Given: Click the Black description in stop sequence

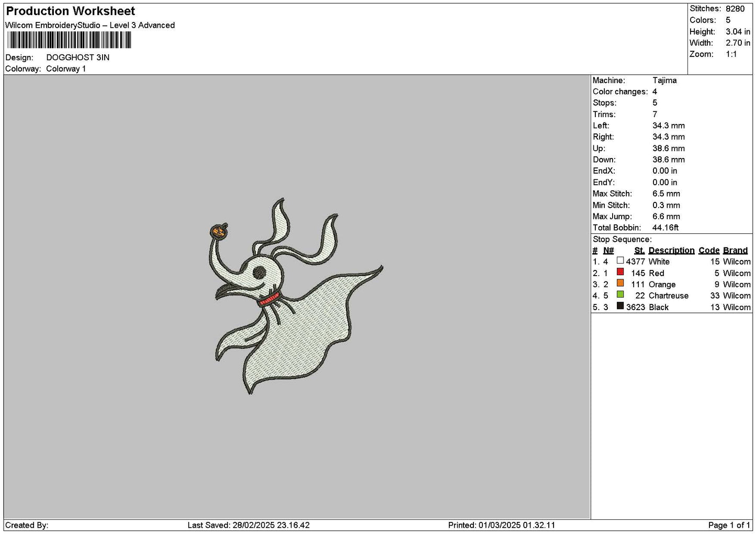Looking at the screenshot, I should [x=659, y=308].
